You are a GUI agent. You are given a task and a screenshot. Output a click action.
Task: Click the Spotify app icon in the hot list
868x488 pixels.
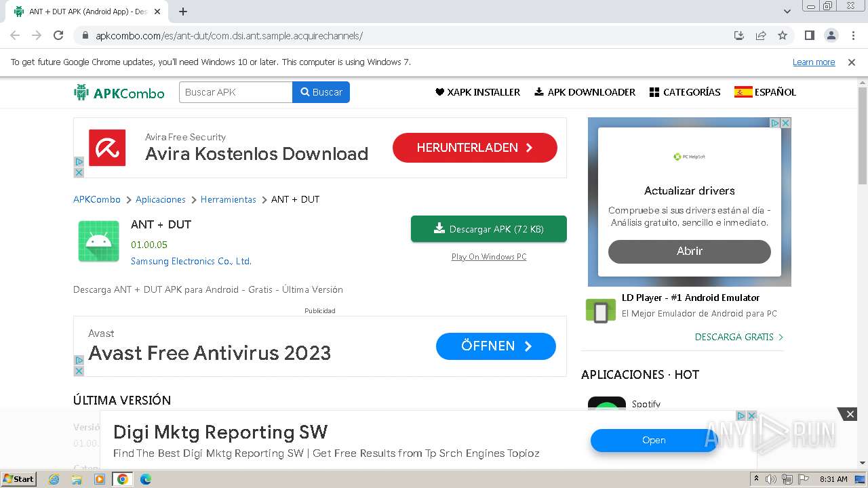coord(607,404)
